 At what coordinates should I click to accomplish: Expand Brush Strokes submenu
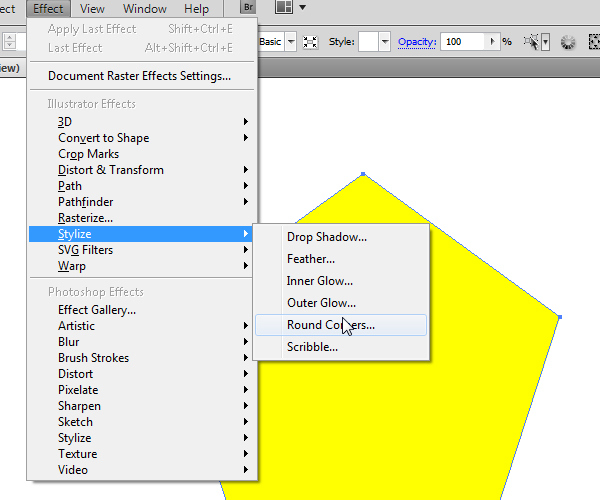pos(142,358)
